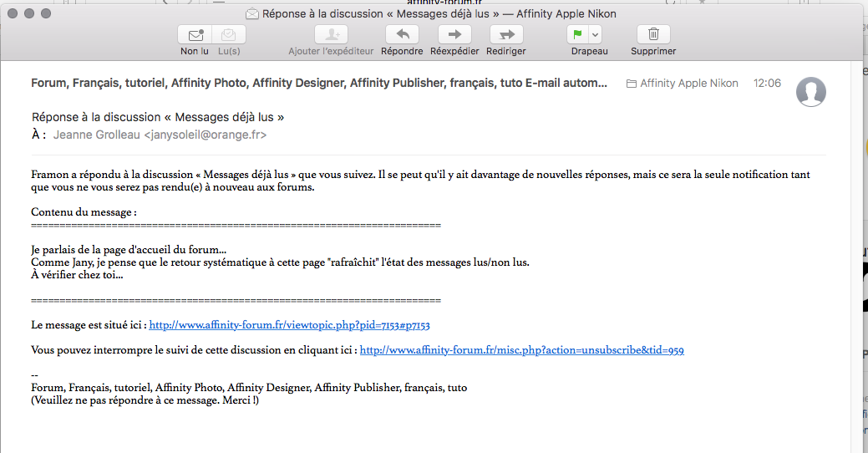The width and height of the screenshot is (868, 453).
Task: Click 'À vérifier chez toi...' line
Action: click(x=77, y=275)
